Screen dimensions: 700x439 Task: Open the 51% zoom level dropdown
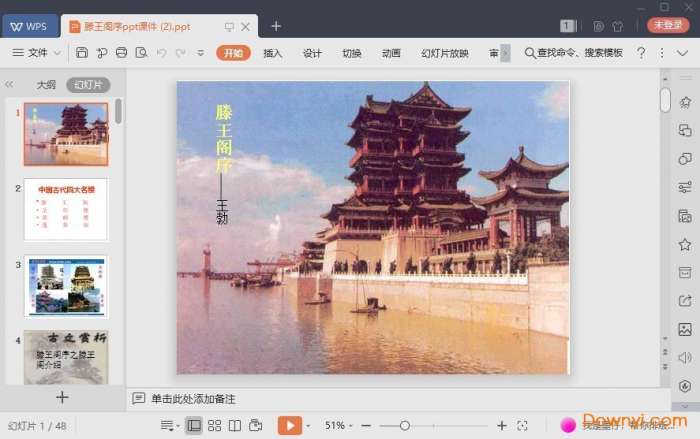tap(338, 426)
